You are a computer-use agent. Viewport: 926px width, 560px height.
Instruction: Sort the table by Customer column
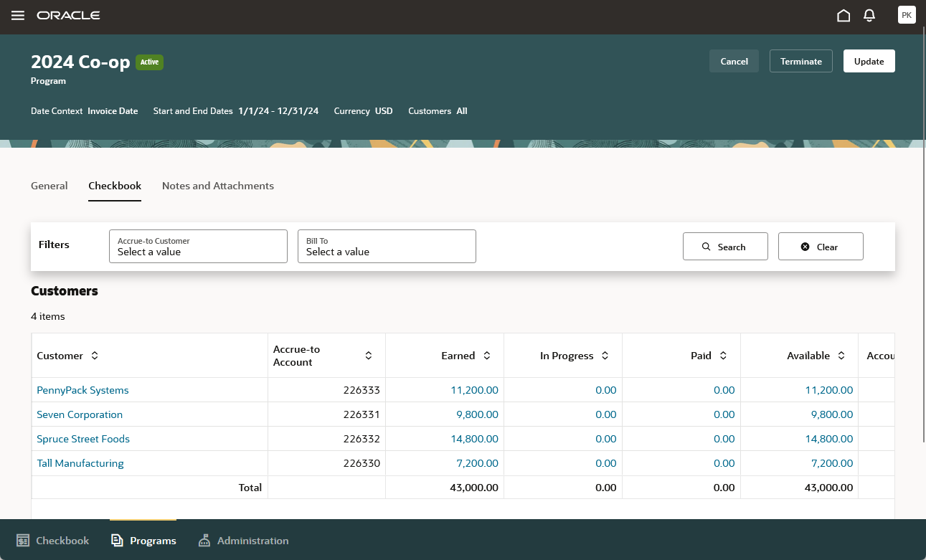pyautogui.click(x=95, y=355)
